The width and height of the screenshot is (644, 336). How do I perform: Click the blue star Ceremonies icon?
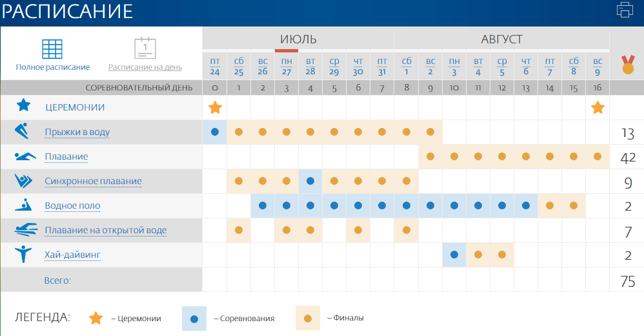tap(23, 105)
